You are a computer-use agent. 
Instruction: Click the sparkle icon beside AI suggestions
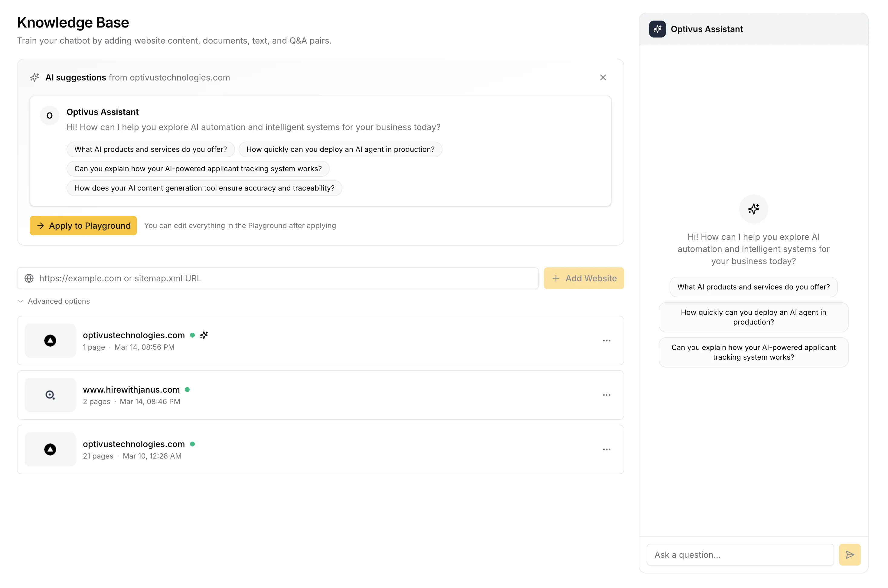(34, 78)
